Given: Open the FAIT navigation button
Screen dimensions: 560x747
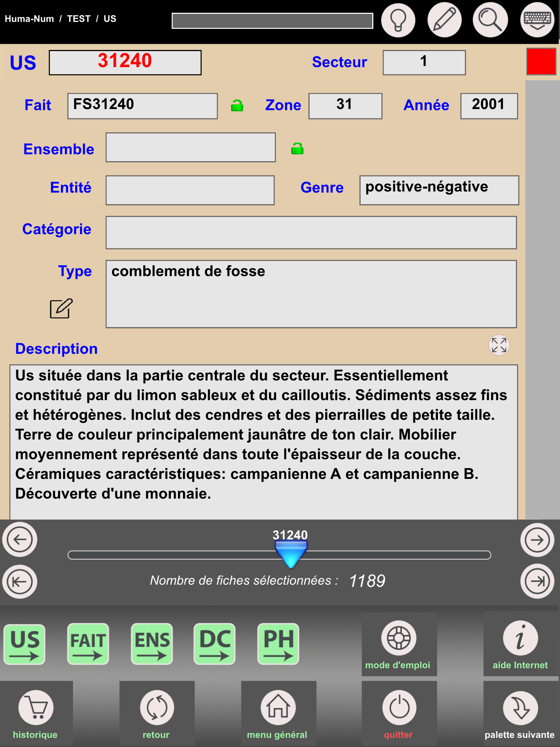Looking at the screenshot, I should click(x=88, y=644).
